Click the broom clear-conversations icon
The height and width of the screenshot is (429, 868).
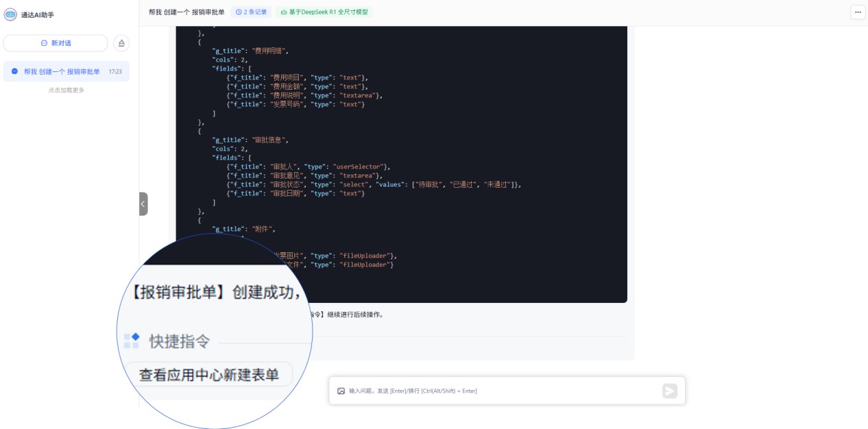point(121,43)
